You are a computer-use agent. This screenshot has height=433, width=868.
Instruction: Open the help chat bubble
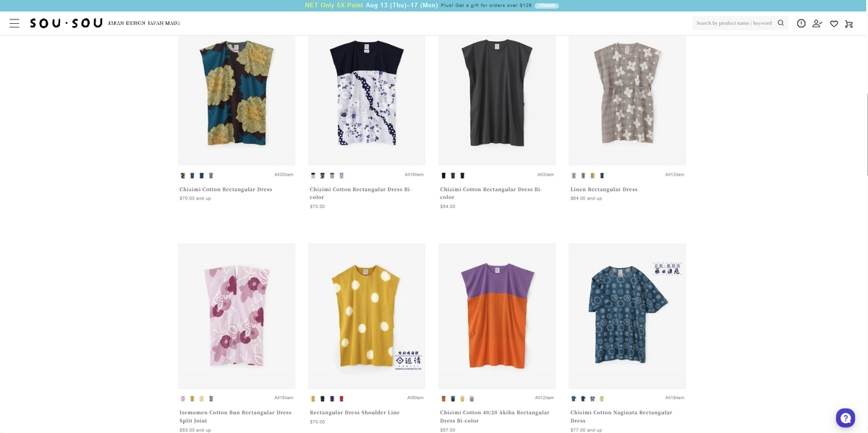click(846, 418)
